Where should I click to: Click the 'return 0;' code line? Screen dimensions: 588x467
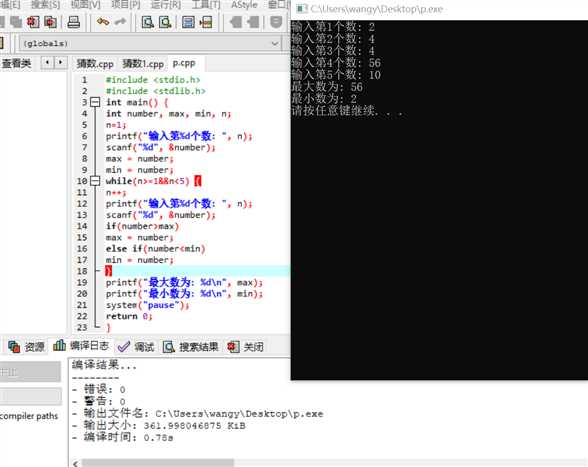129,316
